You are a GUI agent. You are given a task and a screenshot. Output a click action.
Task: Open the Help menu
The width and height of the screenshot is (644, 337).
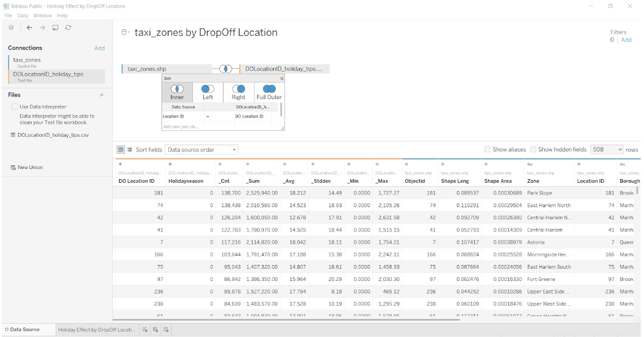tap(62, 15)
